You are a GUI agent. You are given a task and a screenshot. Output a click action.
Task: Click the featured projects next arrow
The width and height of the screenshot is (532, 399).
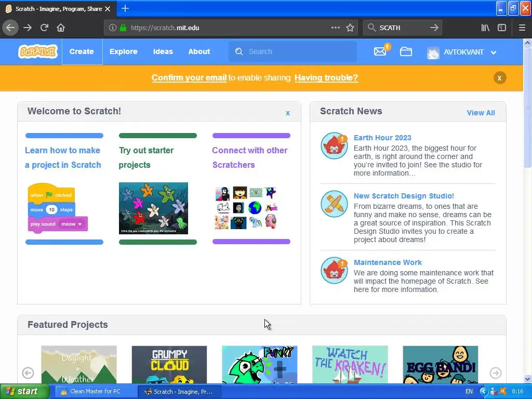pyautogui.click(x=495, y=373)
